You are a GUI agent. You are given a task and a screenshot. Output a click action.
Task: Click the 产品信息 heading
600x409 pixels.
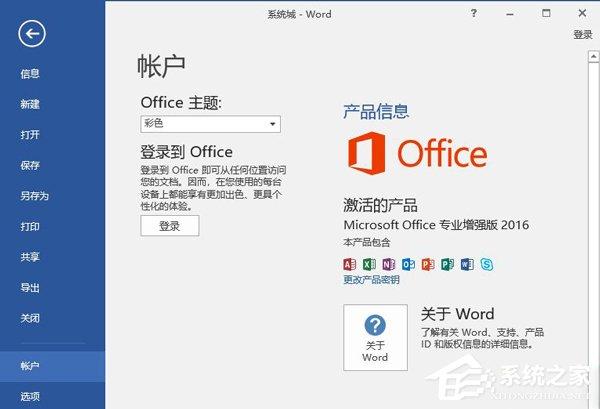tap(376, 112)
